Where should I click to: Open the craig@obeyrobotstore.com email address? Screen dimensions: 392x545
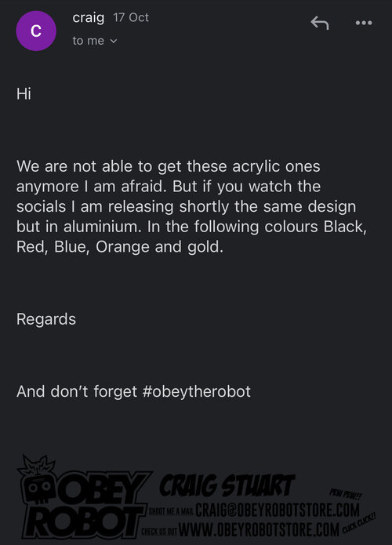278,510
